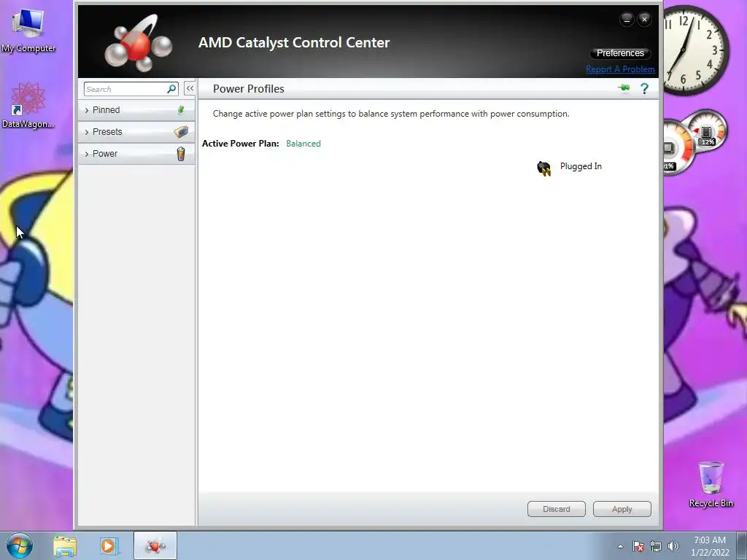Open help with the question mark icon
Screen dimensions: 747x560
[645, 88]
